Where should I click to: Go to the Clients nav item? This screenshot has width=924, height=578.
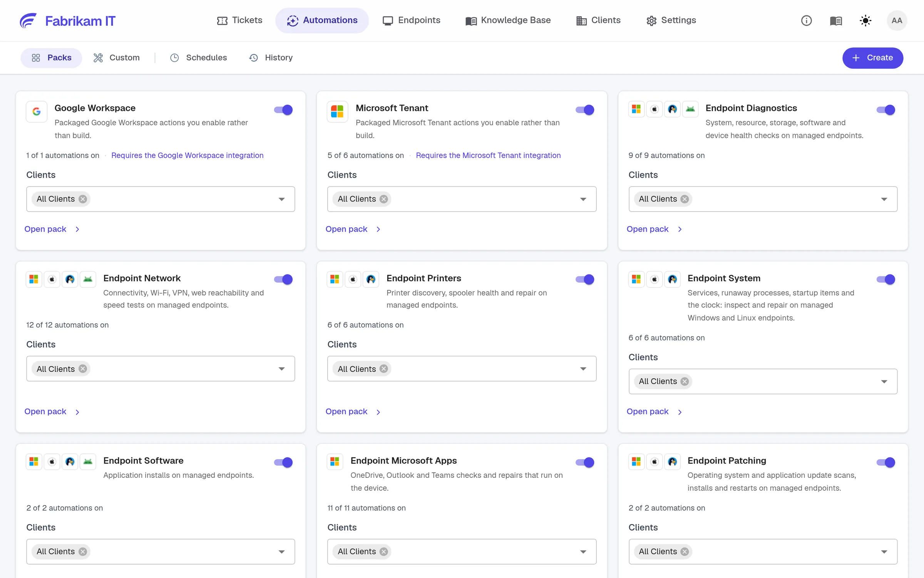[x=598, y=20]
